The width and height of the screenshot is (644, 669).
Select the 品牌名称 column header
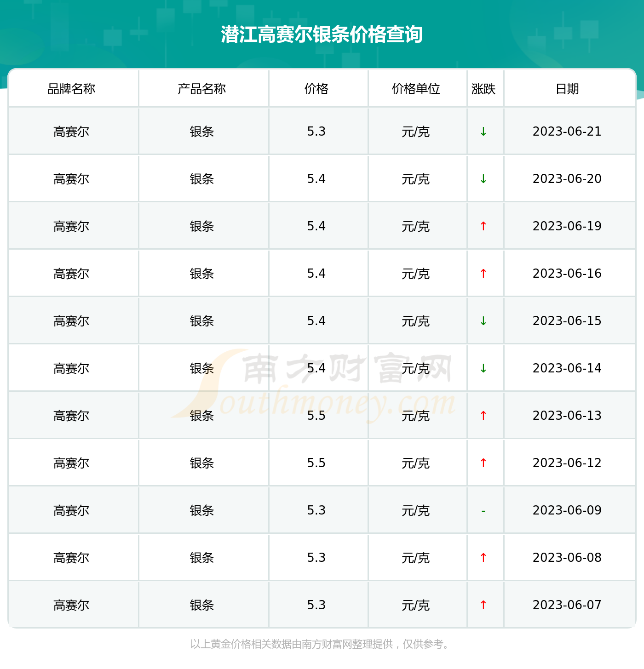tap(71, 89)
